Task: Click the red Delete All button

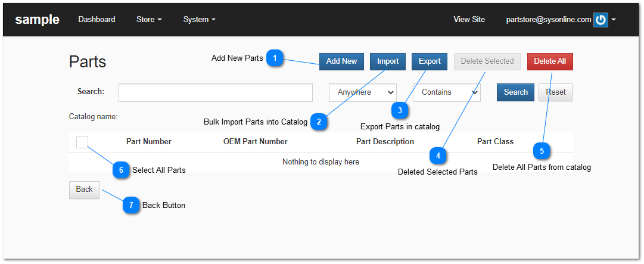Action: [550, 61]
